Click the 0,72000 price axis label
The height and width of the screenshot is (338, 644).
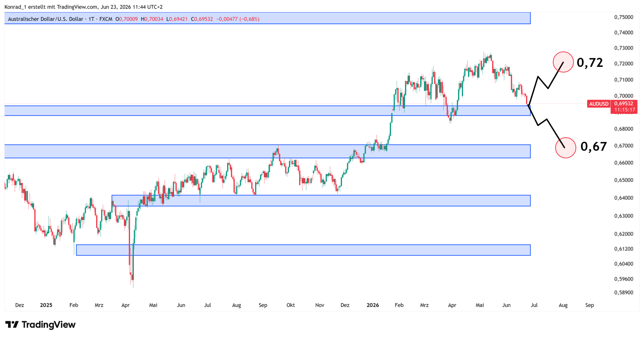pyautogui.click(x=624, y=63)
